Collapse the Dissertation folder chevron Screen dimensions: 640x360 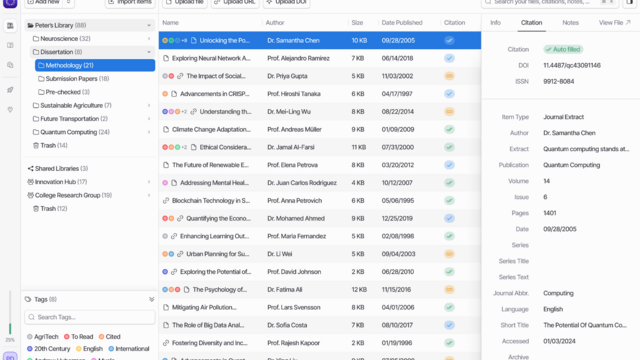tap(149, 52)
